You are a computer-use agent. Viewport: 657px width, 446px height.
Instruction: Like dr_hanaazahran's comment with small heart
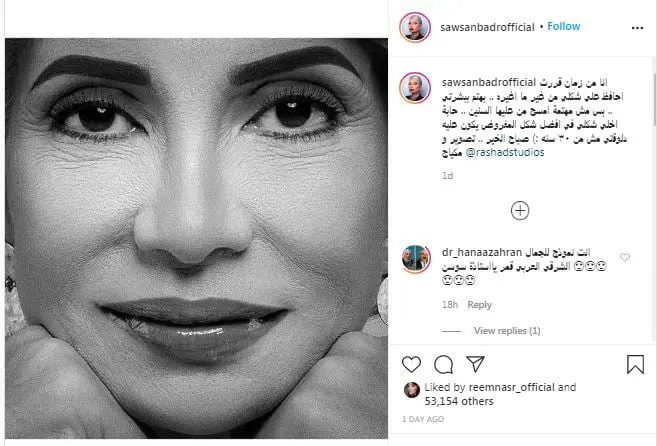(x=625, y=257)
